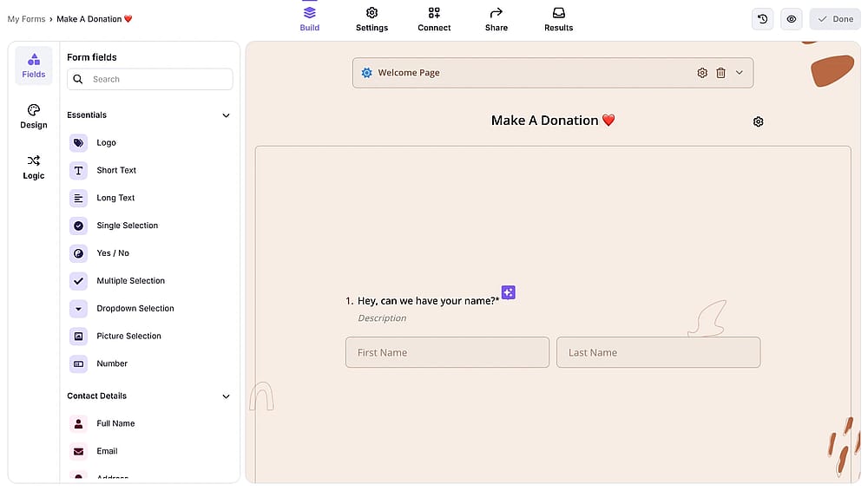Open the Fields panel in sidebar
The height and width of the screenshot is (491, 868).
[34, 66]
